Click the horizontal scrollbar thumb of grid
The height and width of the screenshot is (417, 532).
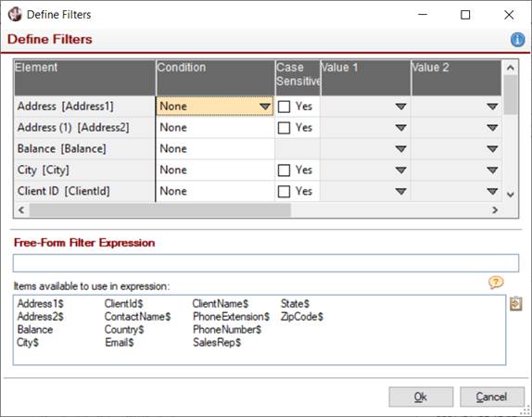point(160,210)
